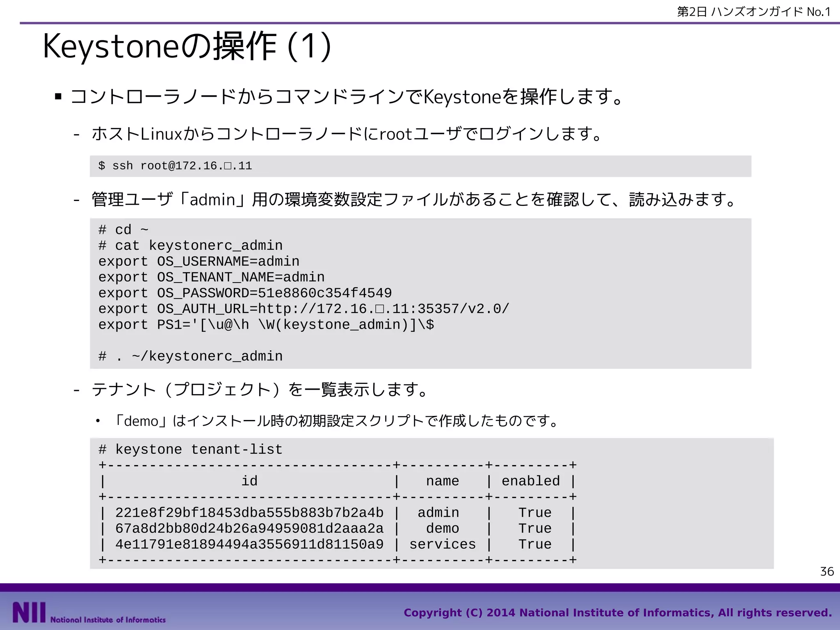Click the 'export PS1=' line
The width and height of the screenshot is (840, 630).
[x=266, y=325]
